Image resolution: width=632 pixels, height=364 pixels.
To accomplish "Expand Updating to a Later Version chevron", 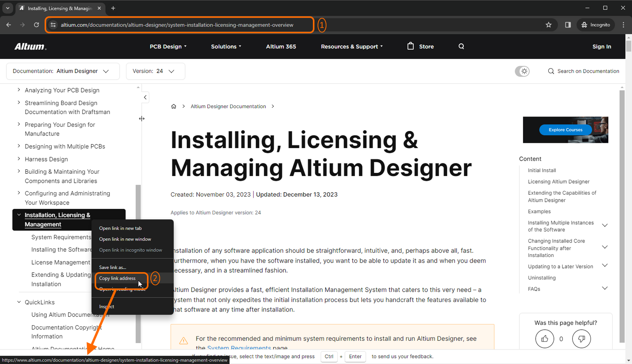I will click(604, 265).
